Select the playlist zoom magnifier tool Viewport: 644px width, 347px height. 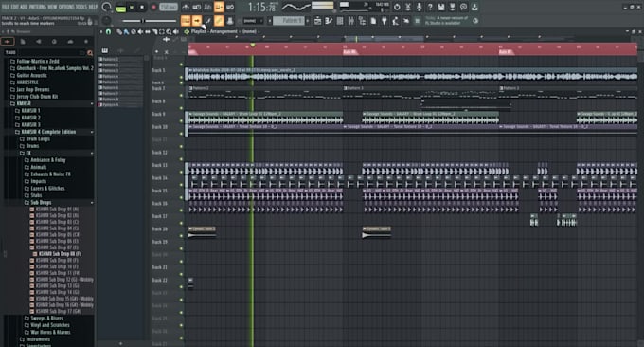coord(169,31)
